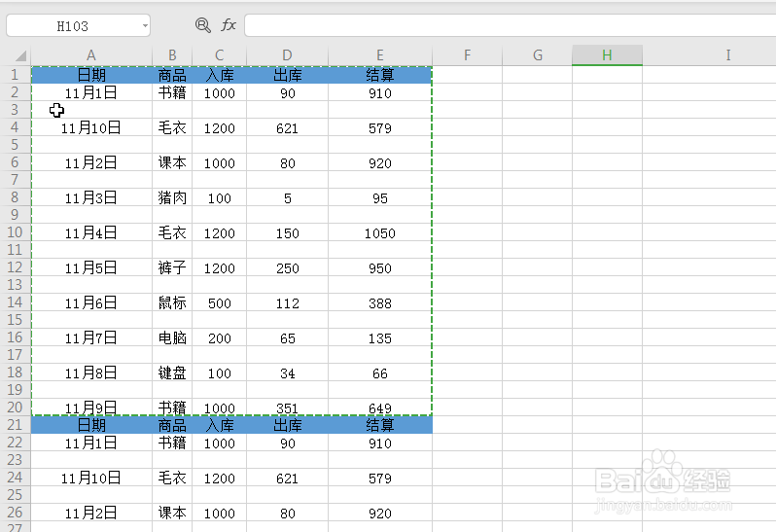Click cell 649 in row 20
Image resolution: width=776 pixels, height=532 pixels.
(x=380, y=408)
